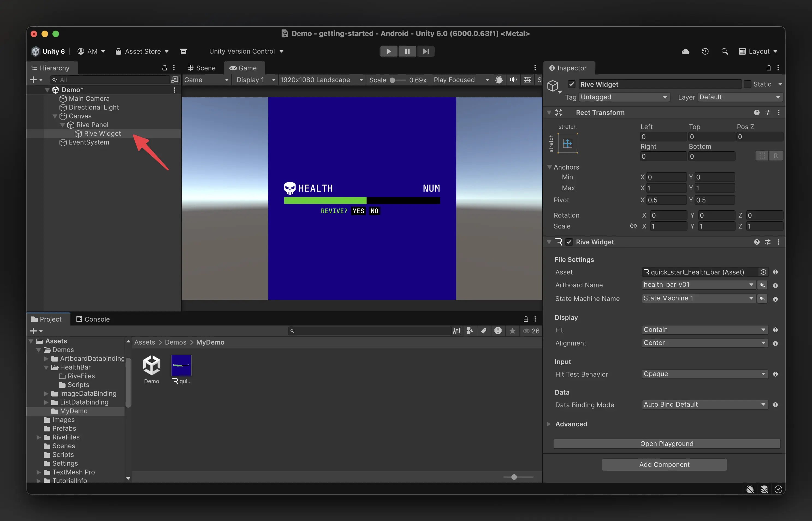812x521 pixels.
Task: Open Undo History icon
Action: 705,51
